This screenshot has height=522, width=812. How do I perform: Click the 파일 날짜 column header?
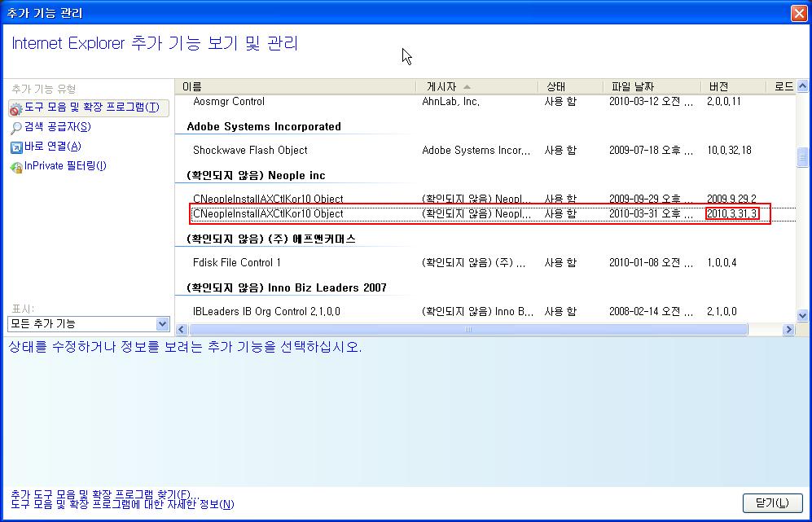tap(652, 86)
